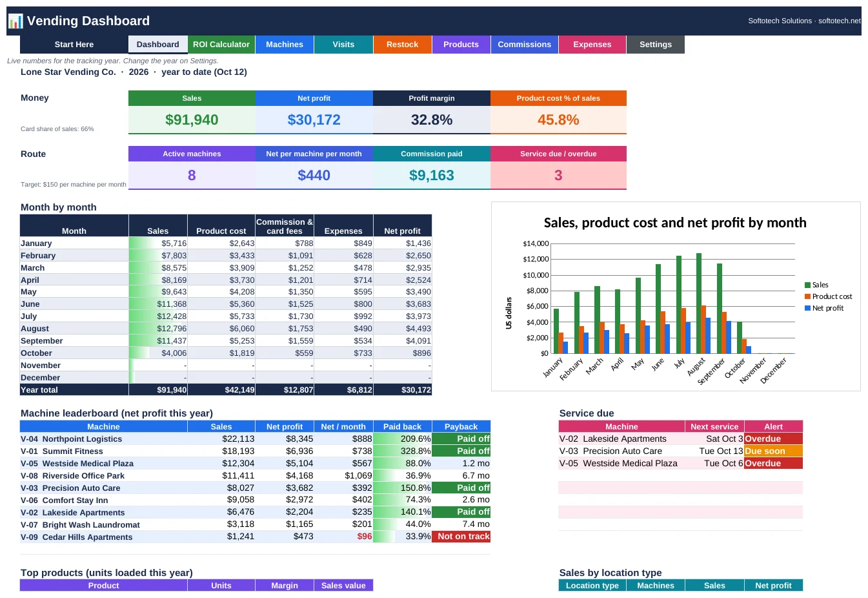The image size is (868, 598).
Task: Select the Payback column header in leaderboard
Action: pyautogui.click(x=461, y=427)
